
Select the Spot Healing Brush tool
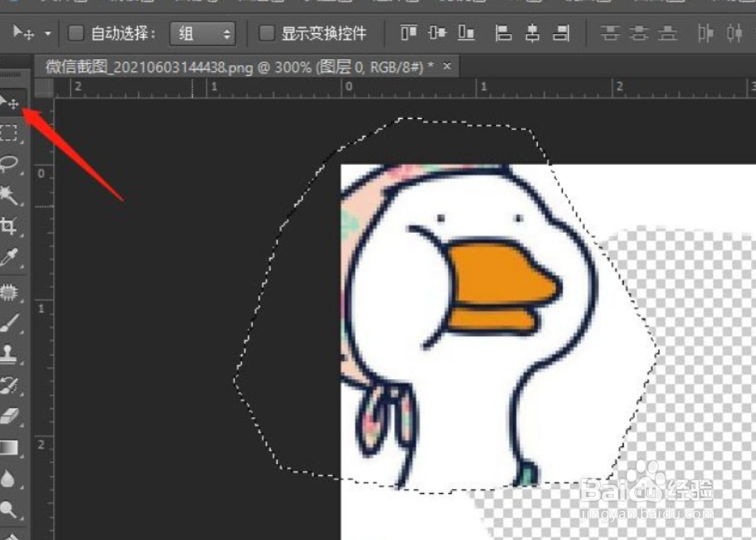pos(9,292)
